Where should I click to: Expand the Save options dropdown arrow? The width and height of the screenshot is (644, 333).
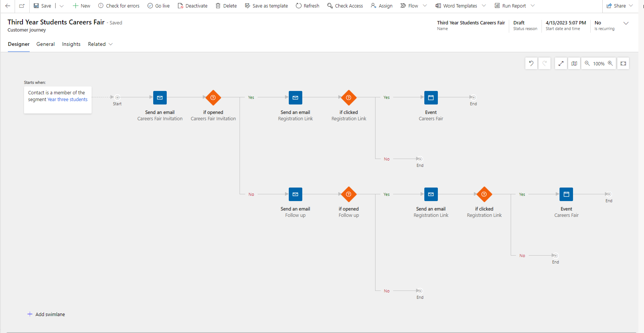coord(62,6)
